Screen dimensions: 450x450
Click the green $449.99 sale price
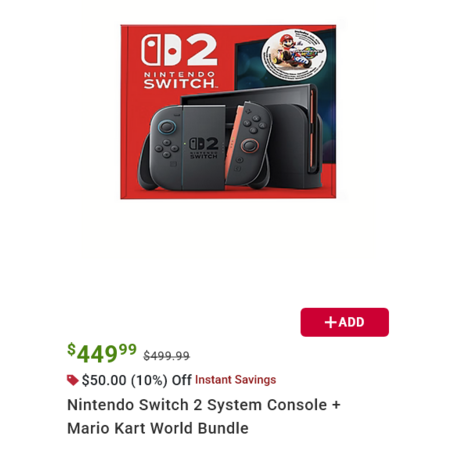click(x=102, y=353)
